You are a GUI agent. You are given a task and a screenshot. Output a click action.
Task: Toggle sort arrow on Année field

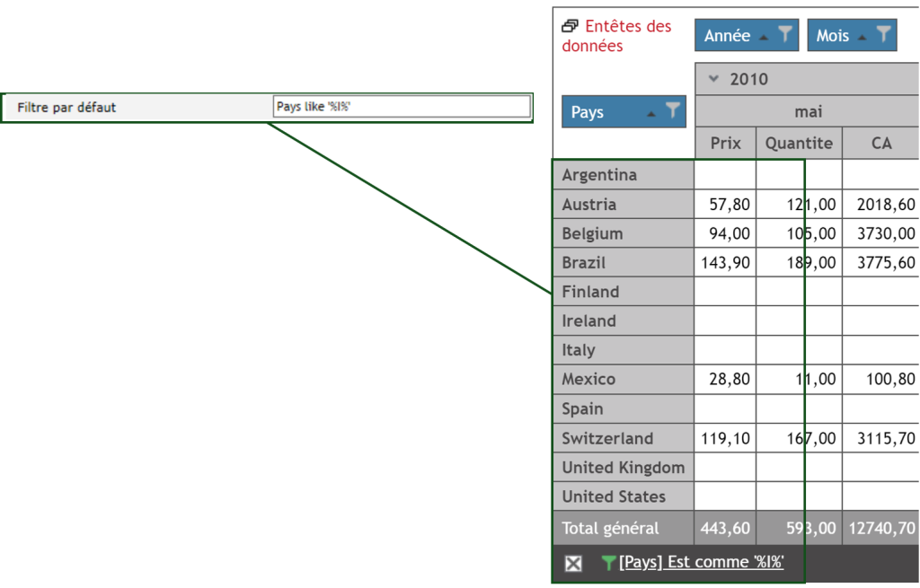[764, 37]
